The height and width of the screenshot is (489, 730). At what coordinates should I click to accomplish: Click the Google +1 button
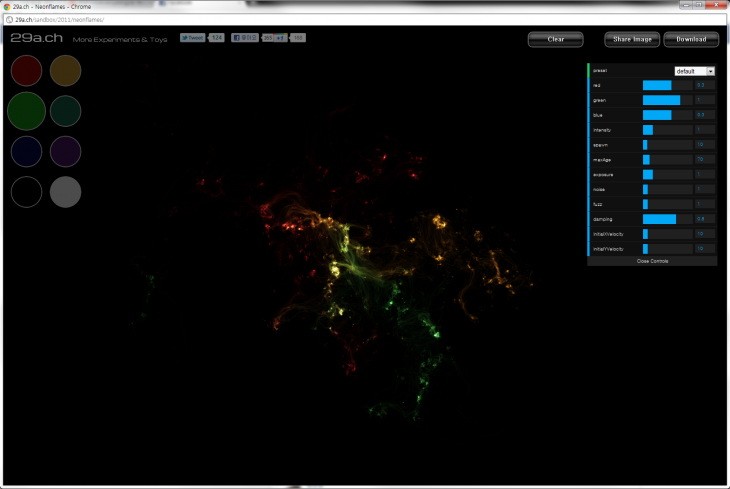[282, 38]
